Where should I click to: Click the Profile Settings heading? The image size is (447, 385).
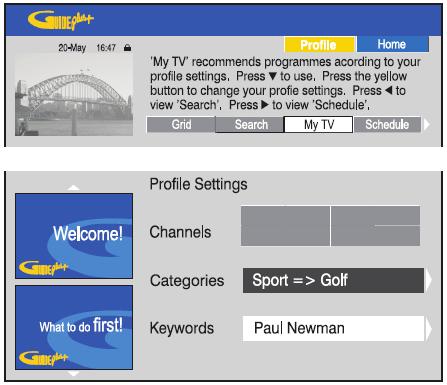click(198, 184)
